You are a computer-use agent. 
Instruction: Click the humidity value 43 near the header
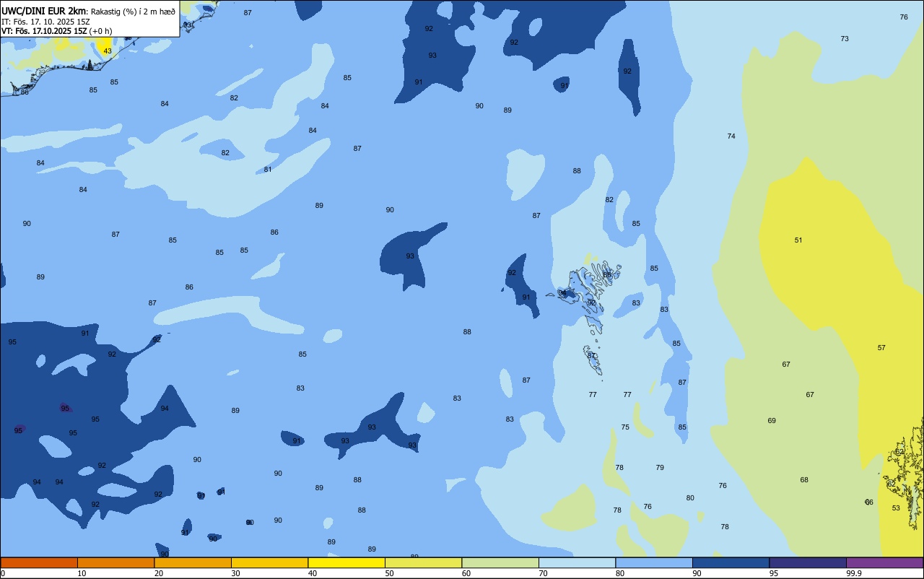point(108,51)
